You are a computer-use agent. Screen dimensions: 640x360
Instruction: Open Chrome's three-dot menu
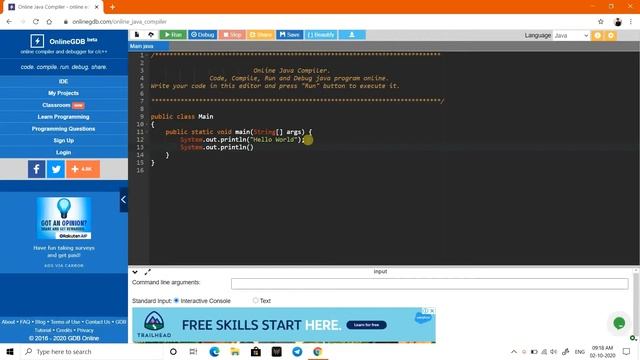point(631,22)
